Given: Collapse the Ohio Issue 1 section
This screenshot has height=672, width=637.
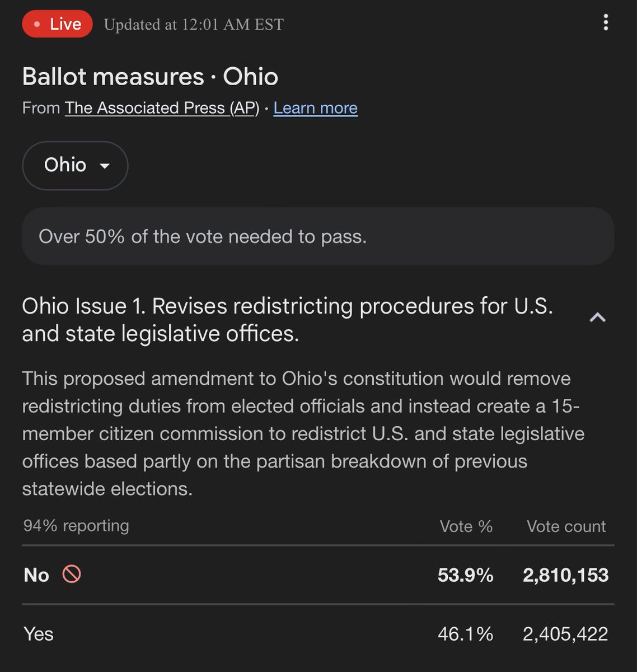Looking at the screenshot, I should coord(597,319).
